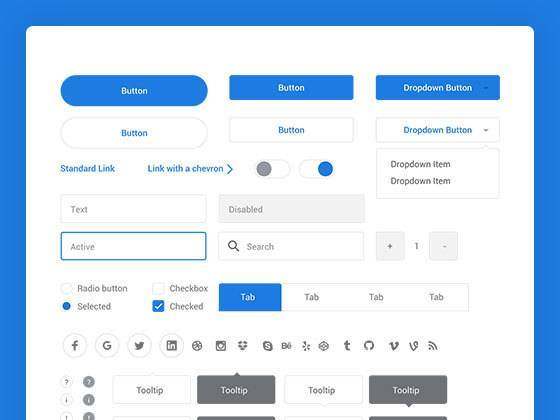Click the blue pill-shaped Button

coord(134,91)
